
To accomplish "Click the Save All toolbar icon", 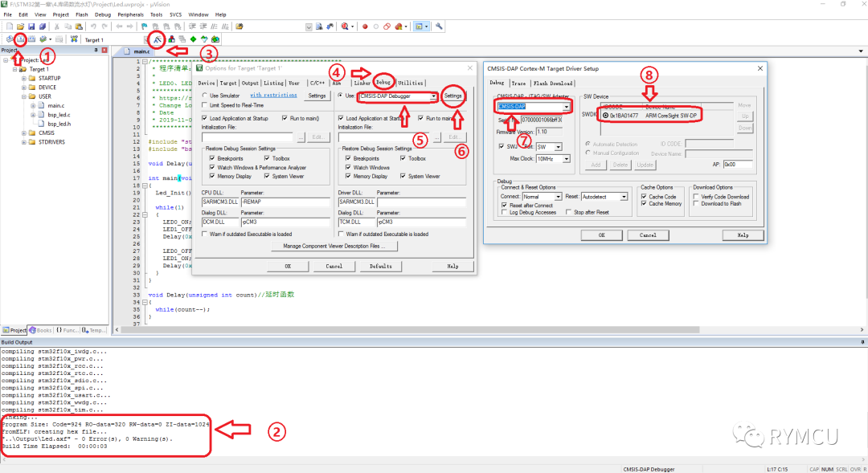I will tap(42, 27).
